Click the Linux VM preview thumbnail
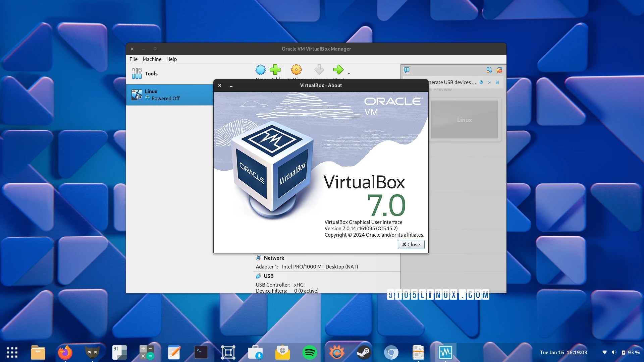The image size is (644, 362). click(464, 120)
